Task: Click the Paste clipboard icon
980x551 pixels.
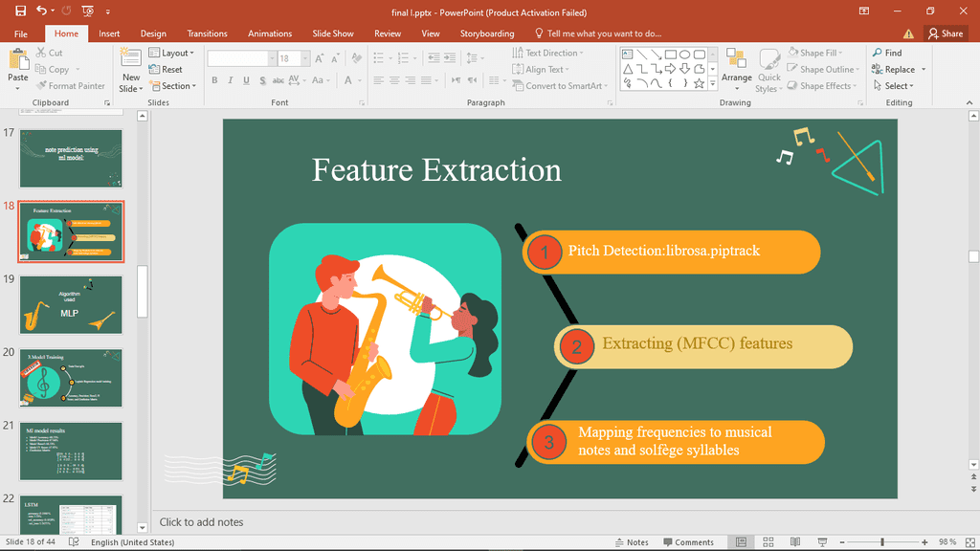Action: coord(17,63)
